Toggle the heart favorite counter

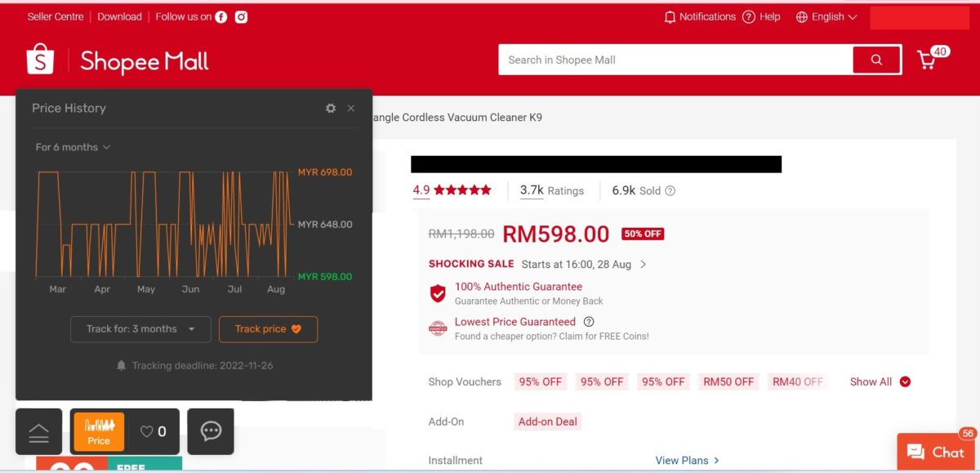pos(153,431)
